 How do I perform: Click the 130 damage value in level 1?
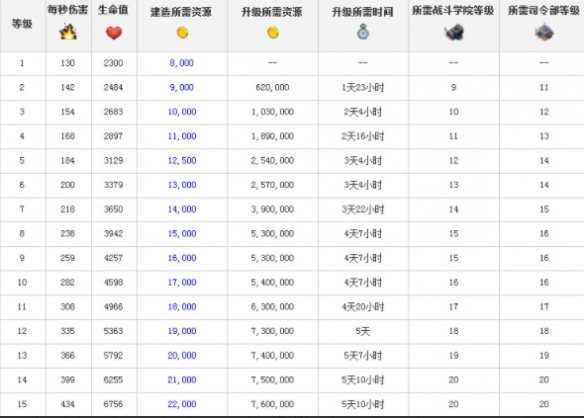[x=68, y=63]
